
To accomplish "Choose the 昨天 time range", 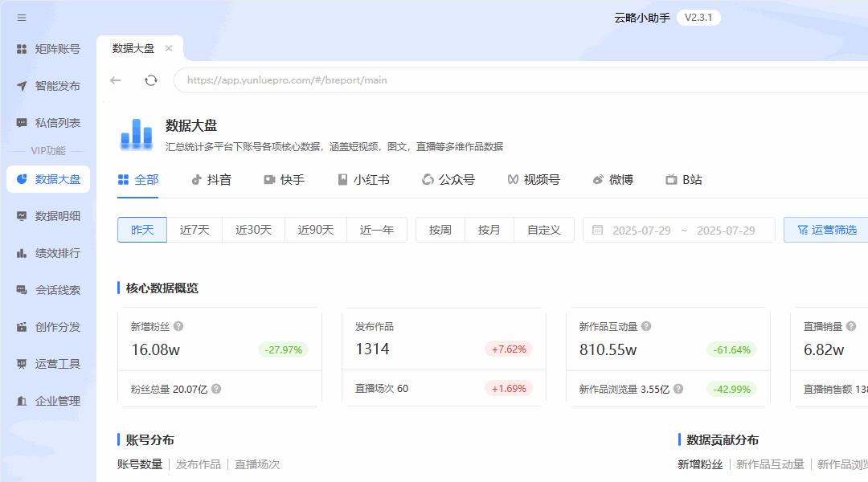I will [142, 230].
